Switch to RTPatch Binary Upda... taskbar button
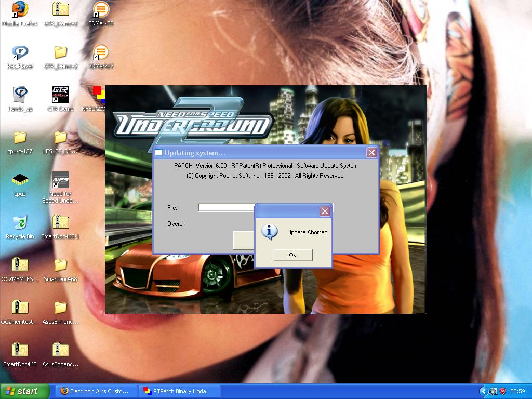 [180, 391]
